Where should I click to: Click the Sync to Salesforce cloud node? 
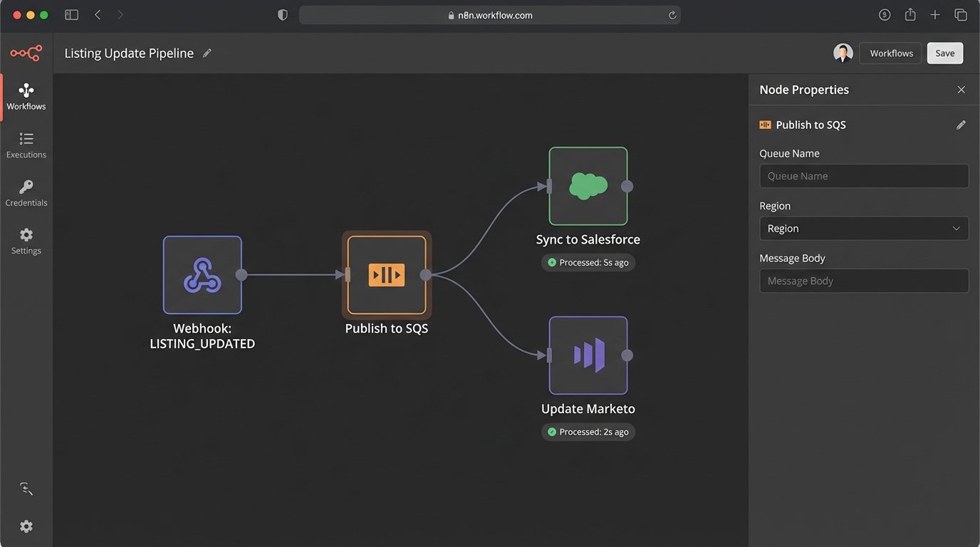pos(588,186)
